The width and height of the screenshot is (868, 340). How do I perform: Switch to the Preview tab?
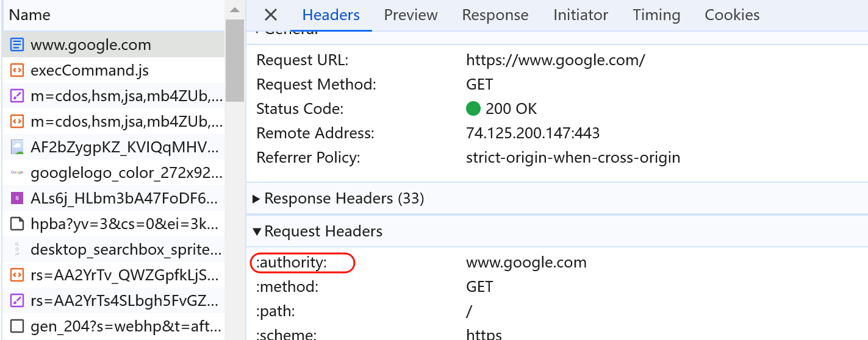pos(411,15)
